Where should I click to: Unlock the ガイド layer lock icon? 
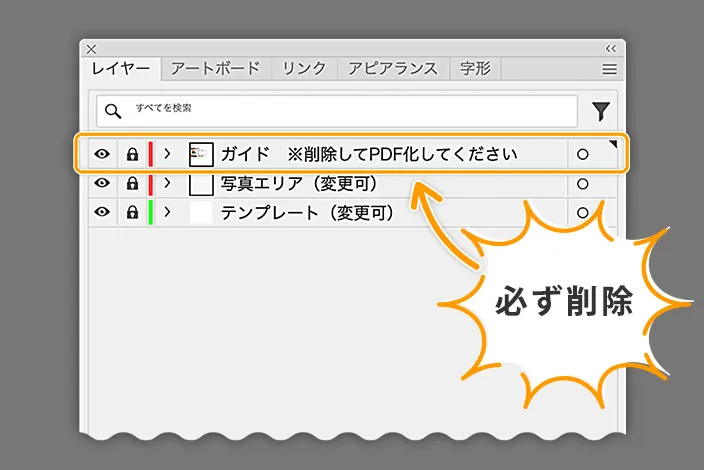(132, 154)
